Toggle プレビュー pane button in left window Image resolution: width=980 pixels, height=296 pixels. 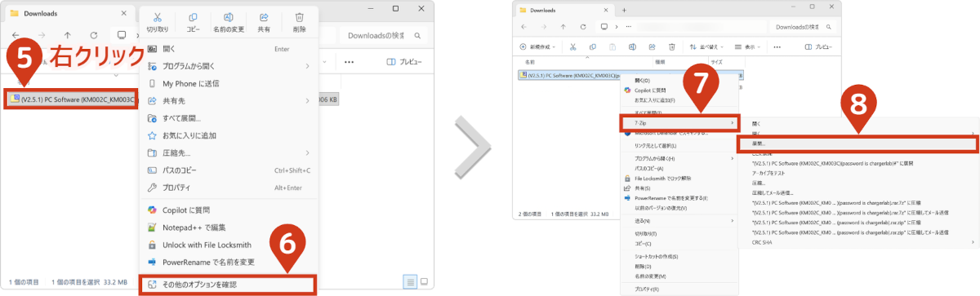403,62
